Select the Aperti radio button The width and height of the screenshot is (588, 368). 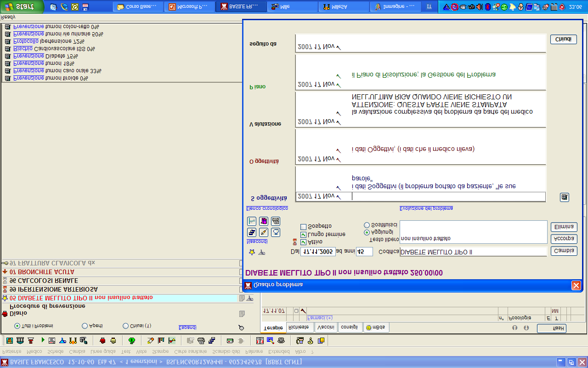[x=85, y=326]
